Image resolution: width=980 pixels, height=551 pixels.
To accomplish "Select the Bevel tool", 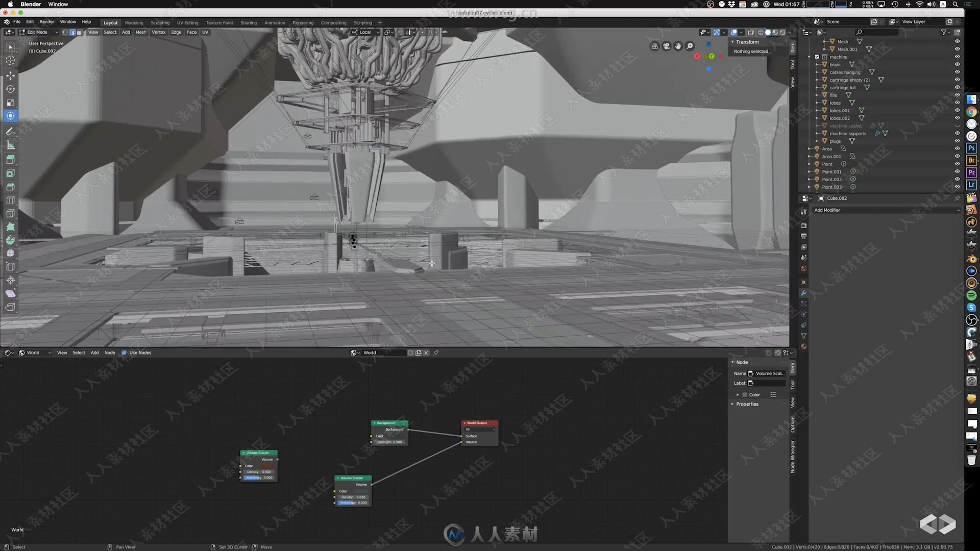I will coord(10,187).
